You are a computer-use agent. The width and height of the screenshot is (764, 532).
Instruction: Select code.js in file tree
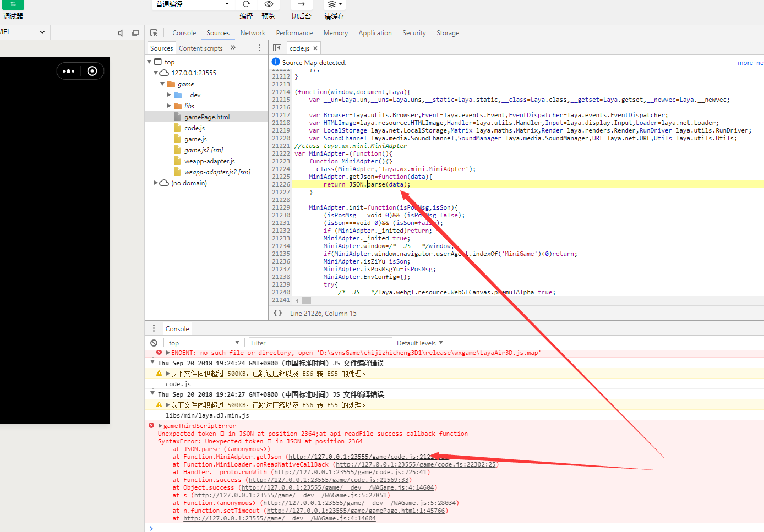point(194,128)
